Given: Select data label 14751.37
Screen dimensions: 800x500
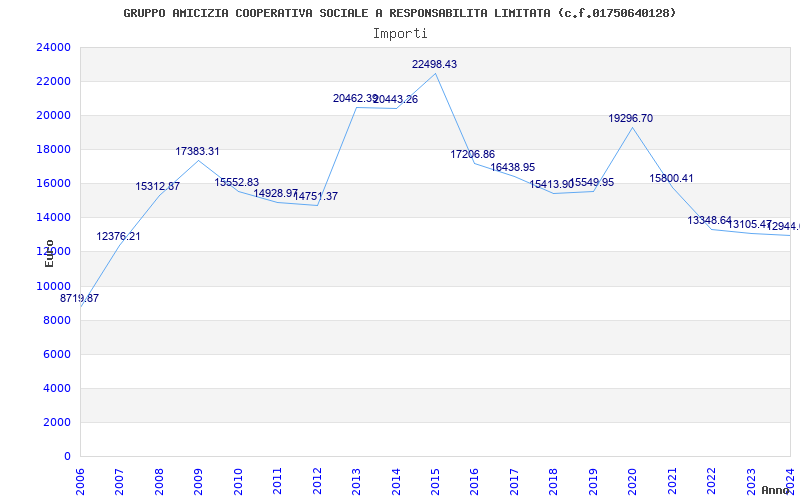Looking at the screenshot, I should (x=316, y=196).
